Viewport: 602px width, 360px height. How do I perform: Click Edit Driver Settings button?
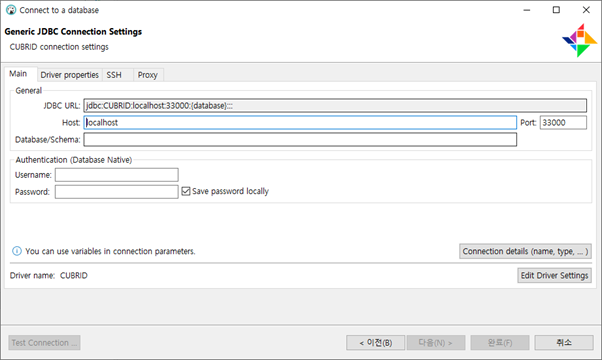point(554,276)
